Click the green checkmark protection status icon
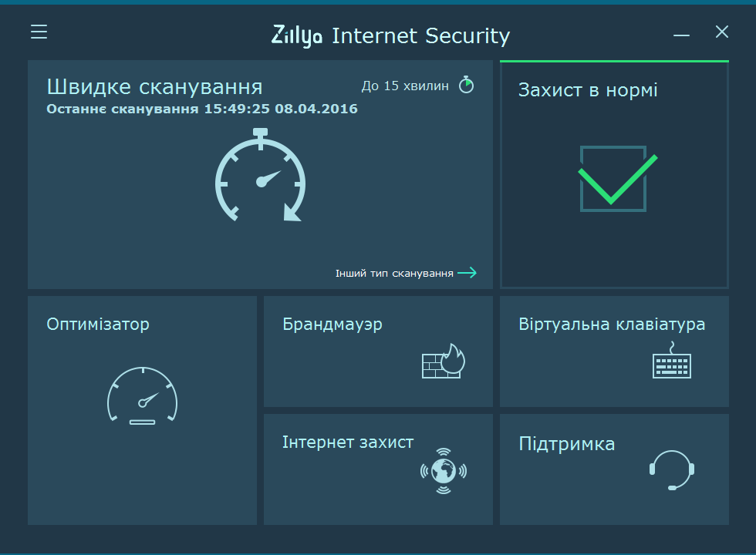Viewport: 756px width, 555px height. [x=618, y=179]
